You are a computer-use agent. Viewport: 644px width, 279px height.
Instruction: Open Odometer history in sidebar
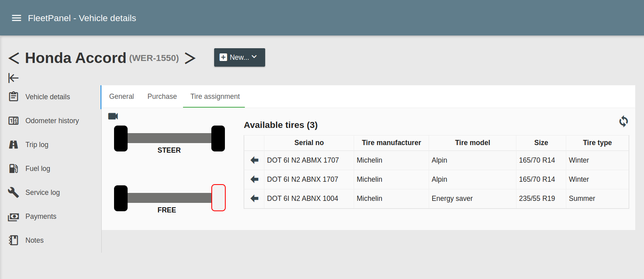[52, 121]
